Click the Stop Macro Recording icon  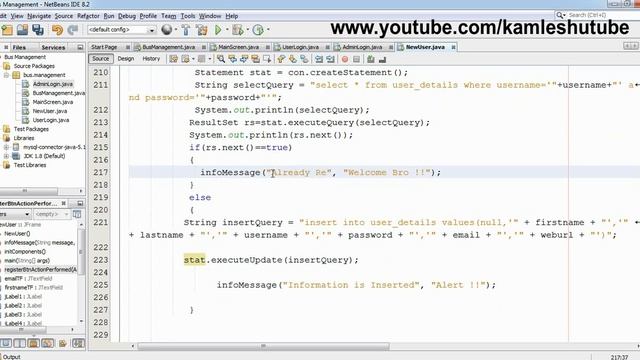coord(356,59)
